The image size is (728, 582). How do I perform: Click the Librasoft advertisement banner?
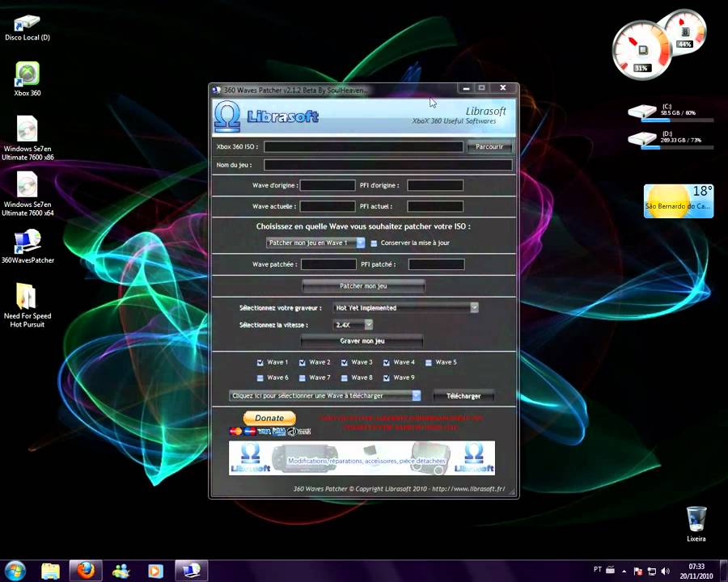tap(362, 458)
